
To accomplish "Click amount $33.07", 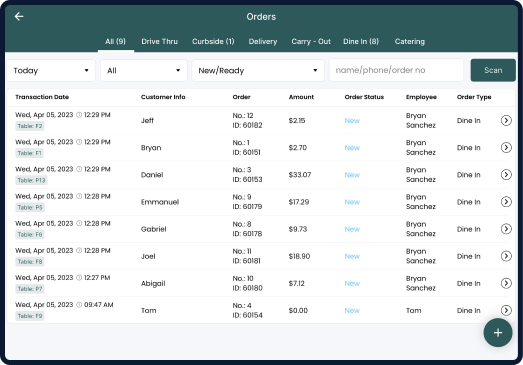I will tap(300, 175).
